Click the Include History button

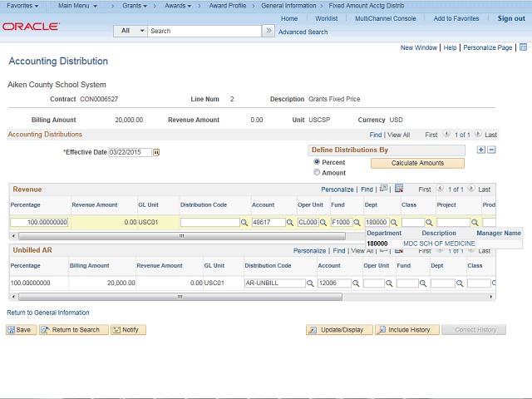(x=407, y=330)
